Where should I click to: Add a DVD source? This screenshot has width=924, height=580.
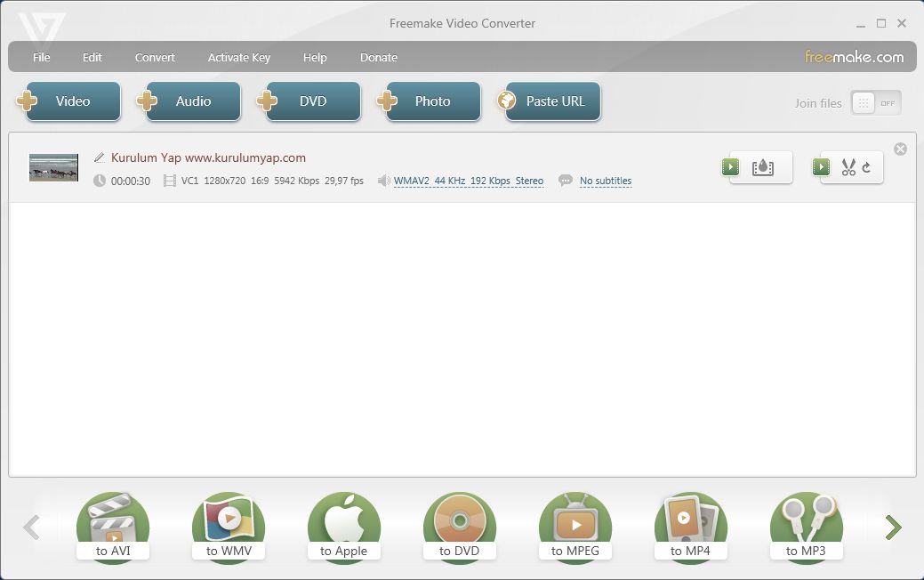(x=309, y=101)
